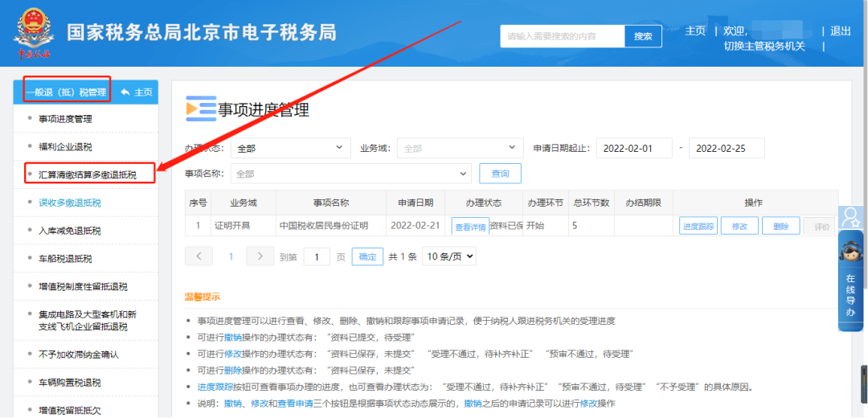Click the header 主页 link
The width and height of the screenshot is (868, 418).
(695, 31)
